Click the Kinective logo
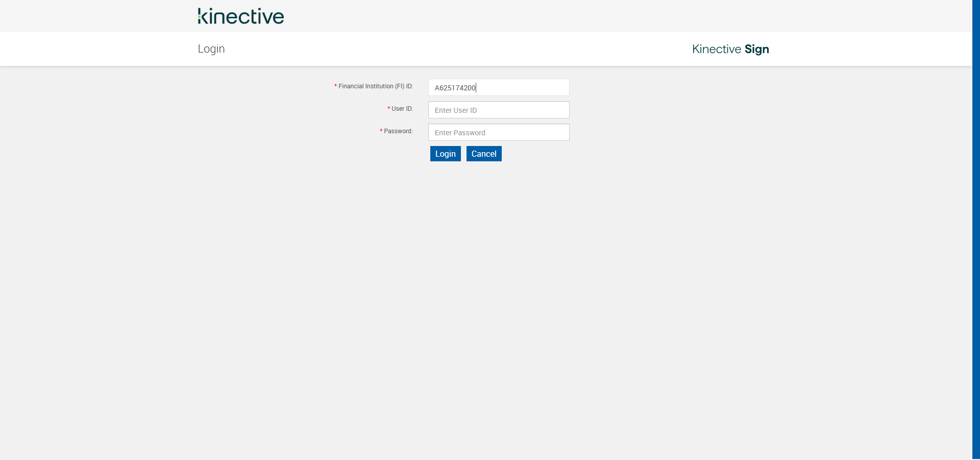Screen dimensions: 980x460 click(241, 16)
